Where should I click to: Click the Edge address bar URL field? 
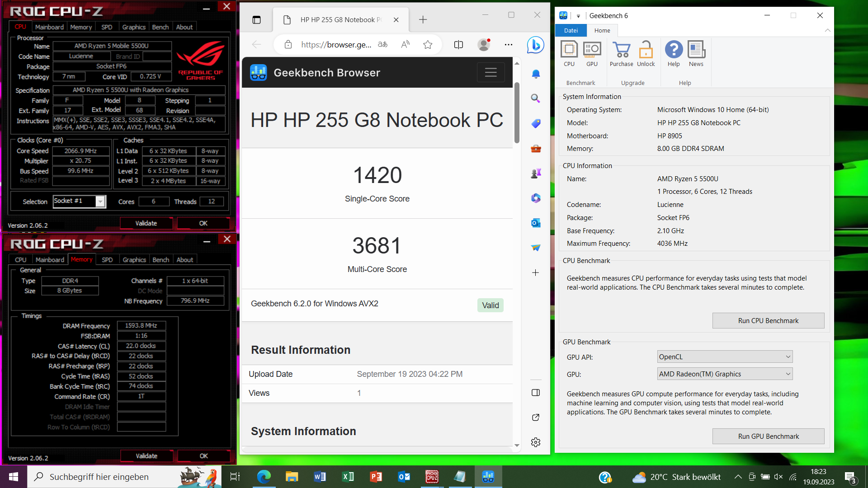336,44
